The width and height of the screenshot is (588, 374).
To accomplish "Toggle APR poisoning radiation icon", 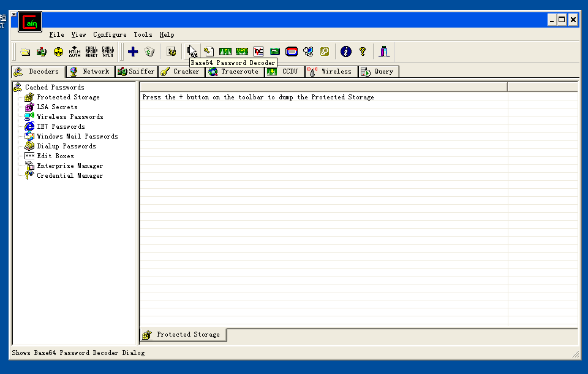I will (x=58, y=52).
